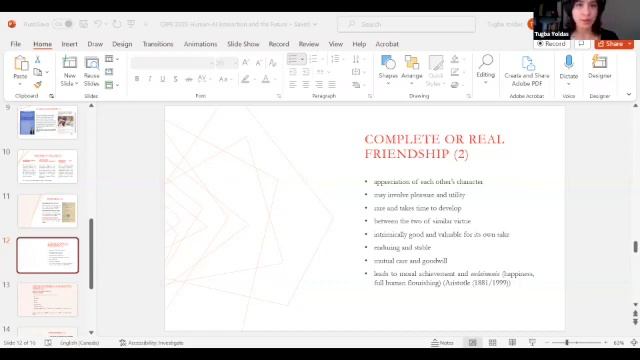This screenshot has width=640, height=360.
Task: Go to the Slide Show tab
Action: point(243,44)
